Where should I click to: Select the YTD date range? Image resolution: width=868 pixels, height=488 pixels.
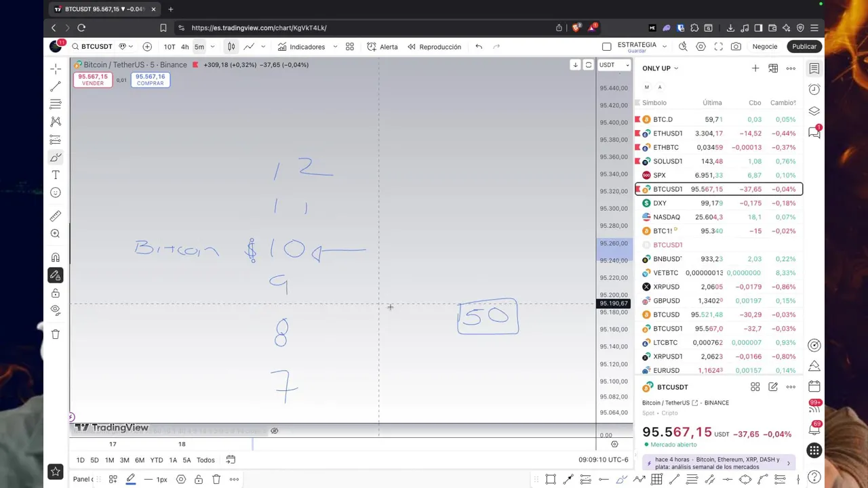(156, 460)
